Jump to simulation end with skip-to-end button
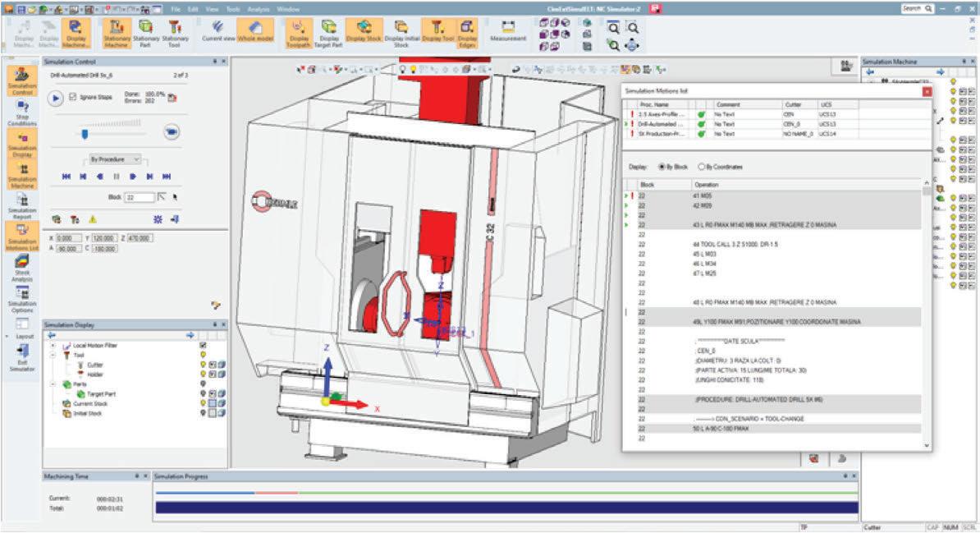Viewport: 980px width, 533px height. pyautogui.click(x=167, y=177)
